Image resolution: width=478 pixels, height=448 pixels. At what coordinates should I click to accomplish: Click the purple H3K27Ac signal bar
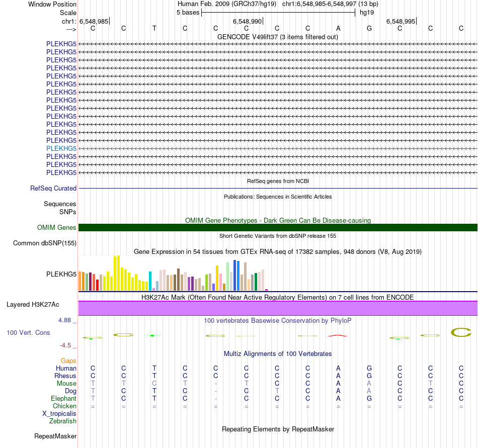[278, 308]
